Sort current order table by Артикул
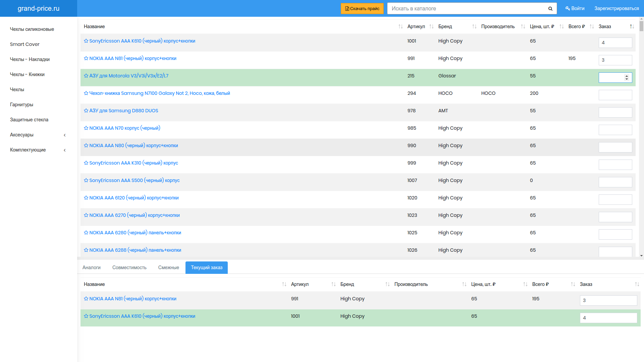 [333, 284]
